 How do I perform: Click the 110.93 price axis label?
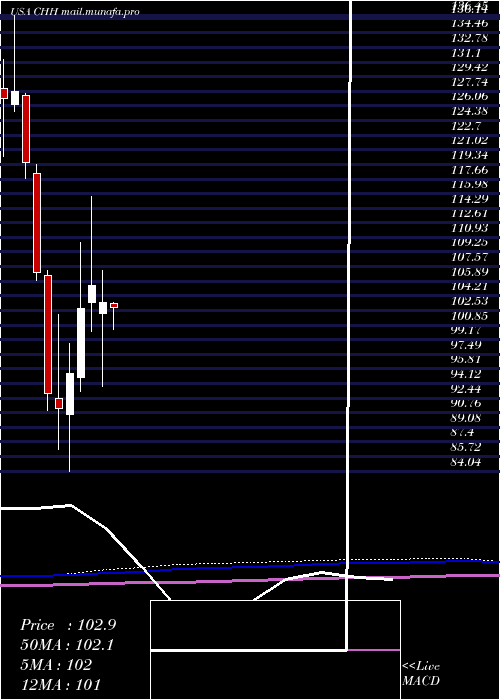pyautogui.click(x=470, y=228)
